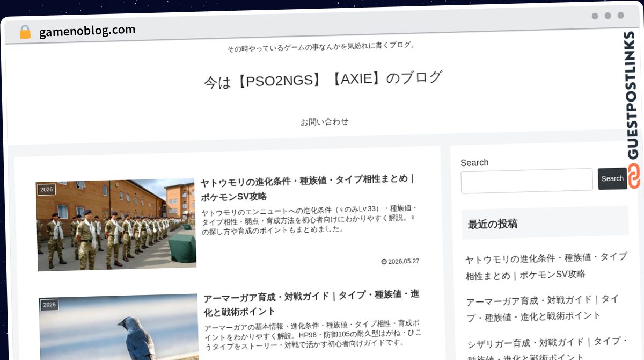
Task: Open sidebar recent post シザリガー育成・対戦ガイド
Action: [547, 349]
